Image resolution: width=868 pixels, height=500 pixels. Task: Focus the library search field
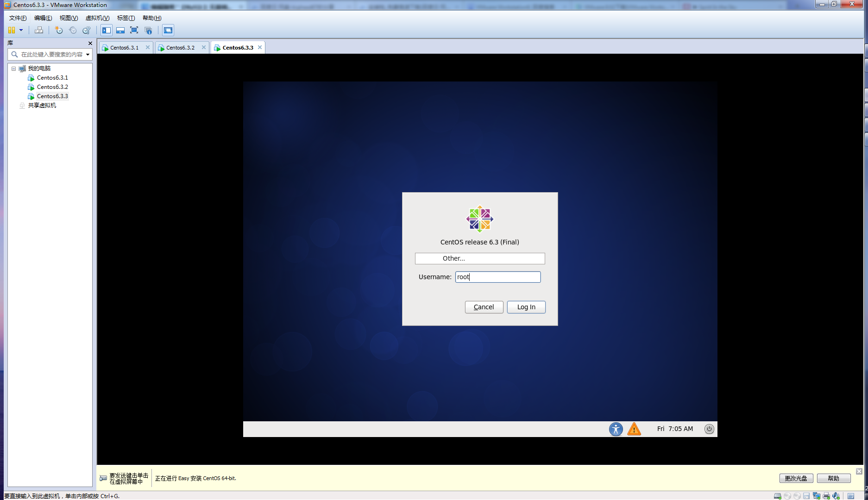click(x=51, y=55)
